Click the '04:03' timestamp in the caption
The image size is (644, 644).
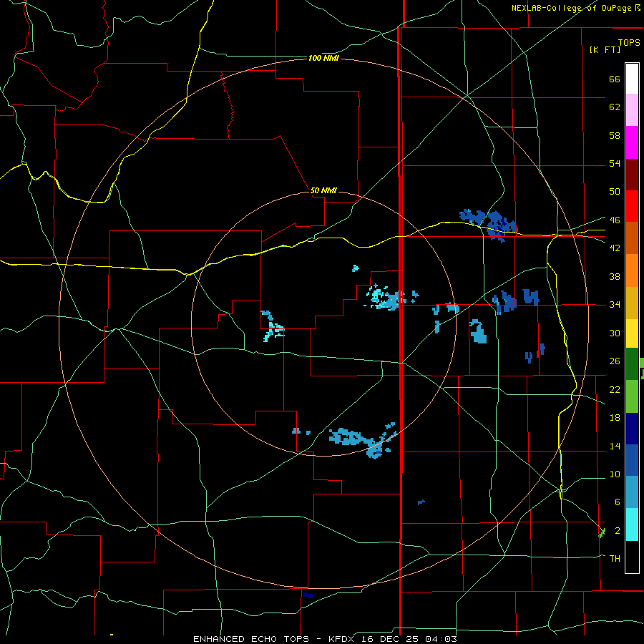point(441,639)
